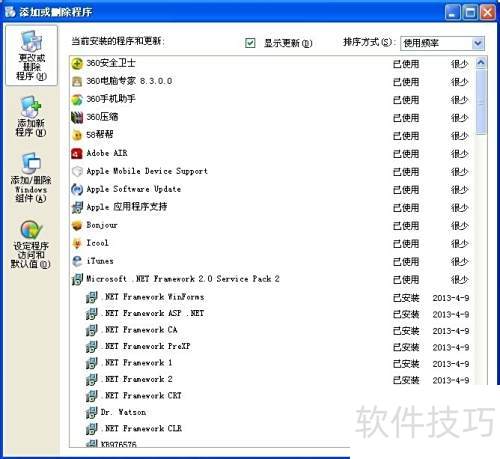
Task: Select Apple 应用程序支持 entry
Action: [127, 207]
